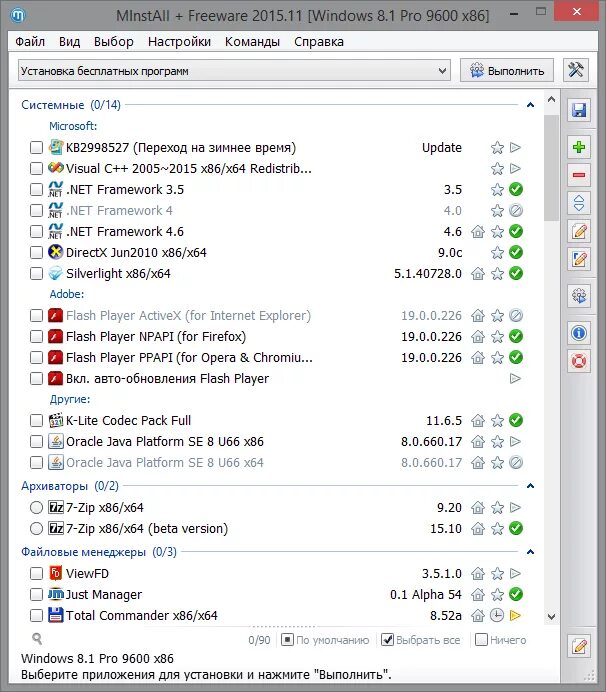Screen dimensions: 606x692
Task: Check the .NET Framework 4.6 checkbox
Action: (36, 231)
